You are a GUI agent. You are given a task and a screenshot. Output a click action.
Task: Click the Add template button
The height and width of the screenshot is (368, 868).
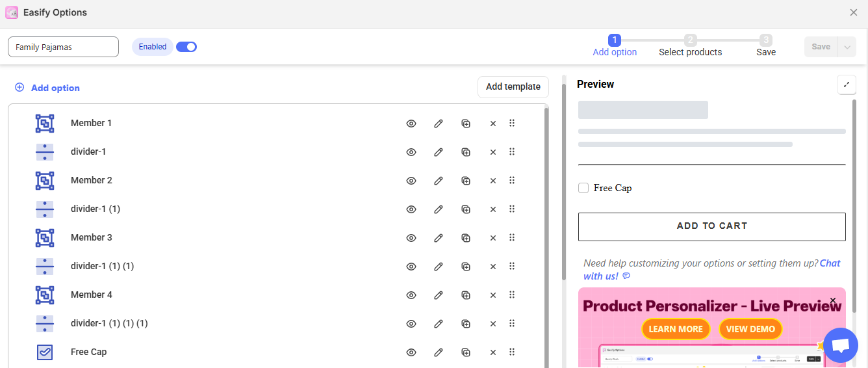tap(513, 87)
